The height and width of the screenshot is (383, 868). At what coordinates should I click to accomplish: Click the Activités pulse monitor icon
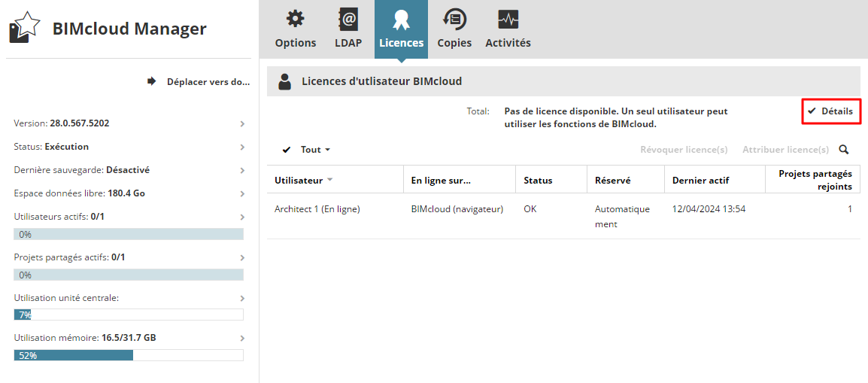(508, 20)
